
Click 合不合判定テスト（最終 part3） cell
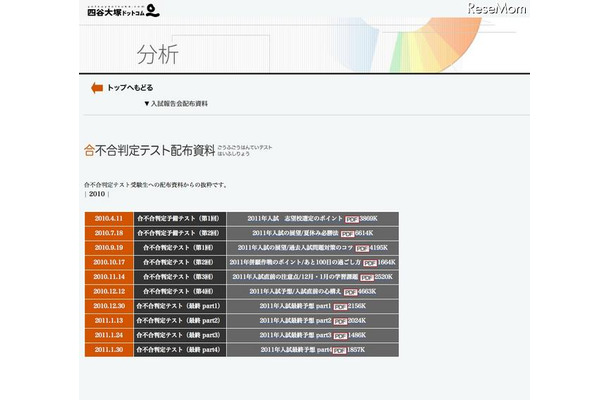(180, 335)
